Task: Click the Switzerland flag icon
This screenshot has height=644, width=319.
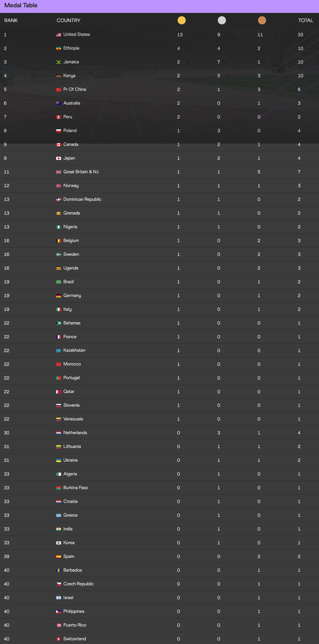Action: [x=59, y=639]
